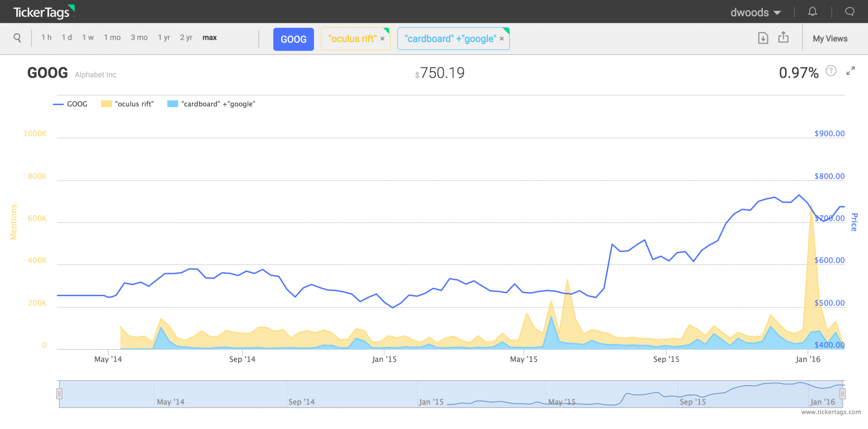
Task: Click the Sep '14 x-axis label
Action: [x=242, y=359]
